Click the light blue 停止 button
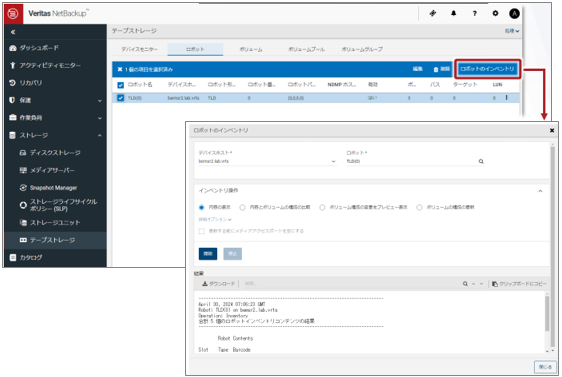The image size is (562, 377). click(233, 254)
